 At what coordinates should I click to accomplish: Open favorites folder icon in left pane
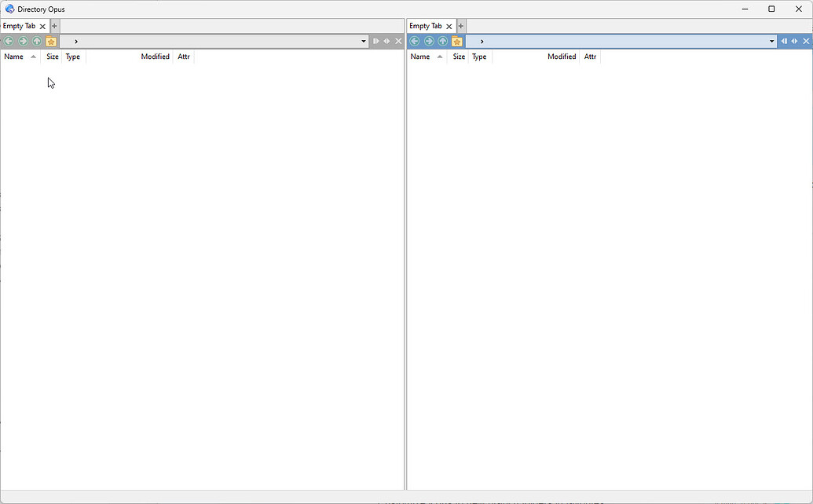51,42
